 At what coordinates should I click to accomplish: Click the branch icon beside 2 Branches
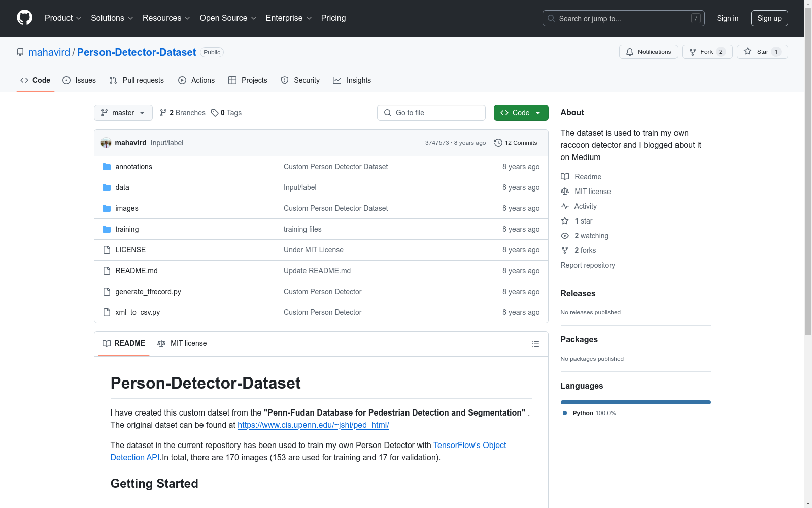(163, 113)
